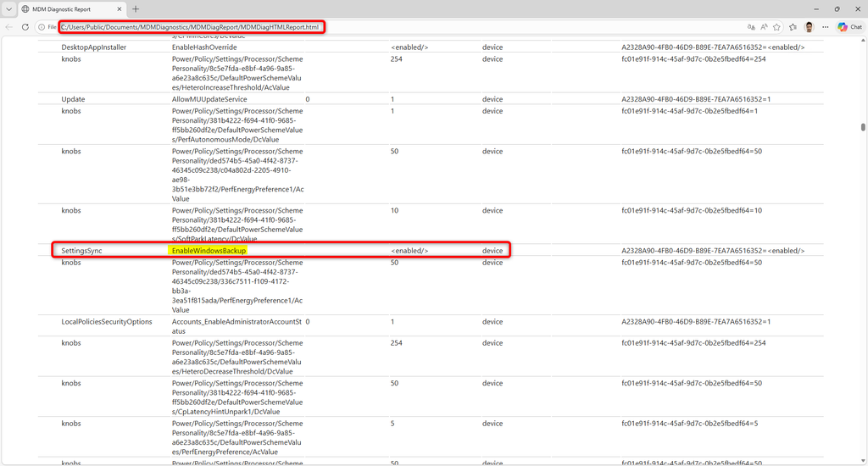
Task: Select GUID value ending =5
Action: point(690,424)
